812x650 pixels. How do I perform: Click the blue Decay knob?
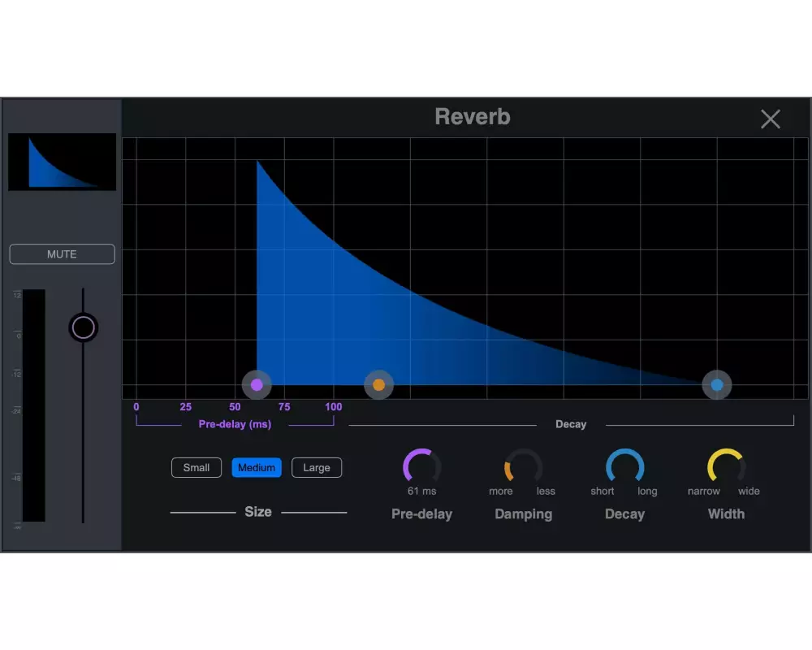[x=624, y=466]
